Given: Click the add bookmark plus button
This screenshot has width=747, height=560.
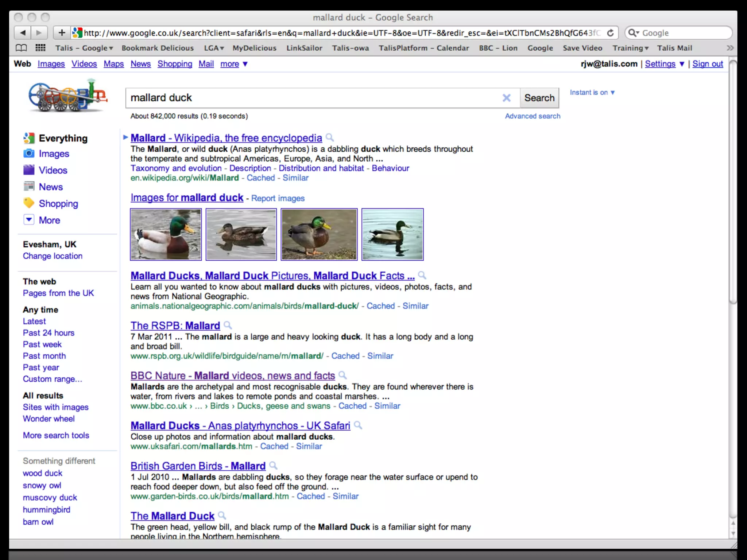Looking at the screenshot, I should [62, 33].
